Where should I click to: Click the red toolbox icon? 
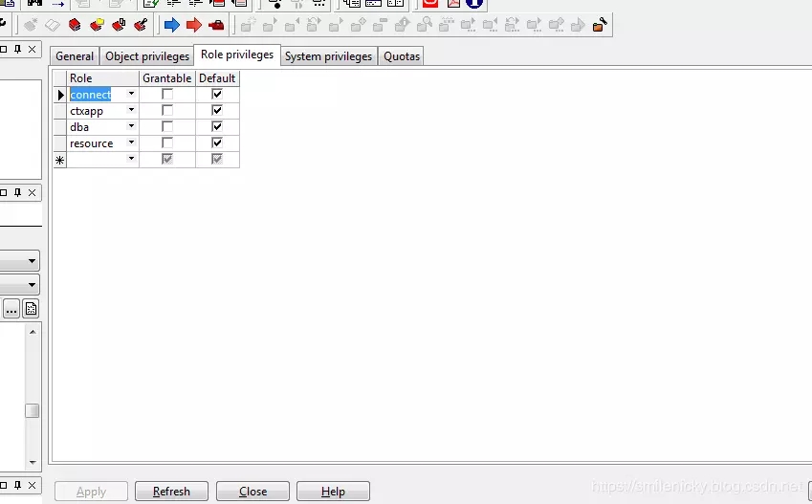pos(217,25)
